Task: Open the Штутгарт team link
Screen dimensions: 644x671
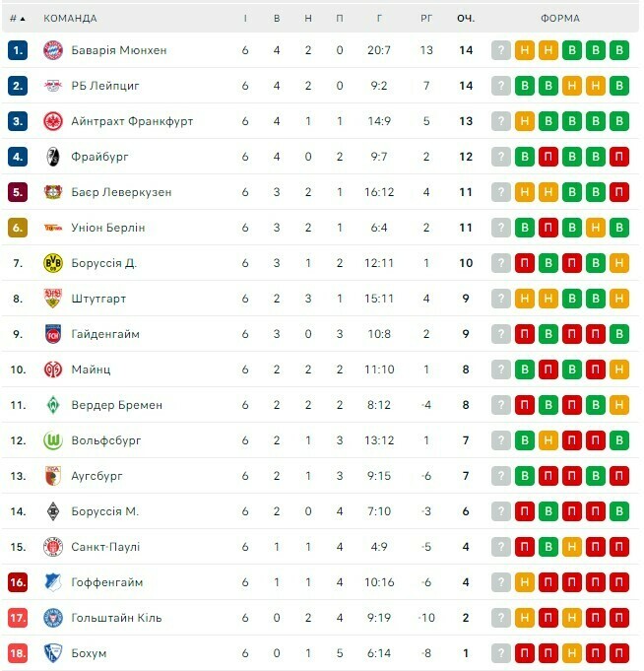Action: [x=98, y=299]
